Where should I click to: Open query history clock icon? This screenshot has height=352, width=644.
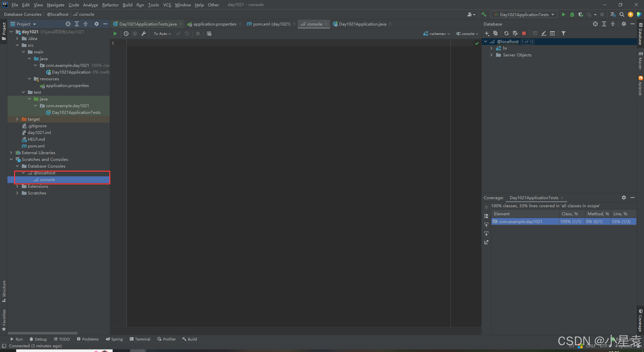[x=126, y=34]
